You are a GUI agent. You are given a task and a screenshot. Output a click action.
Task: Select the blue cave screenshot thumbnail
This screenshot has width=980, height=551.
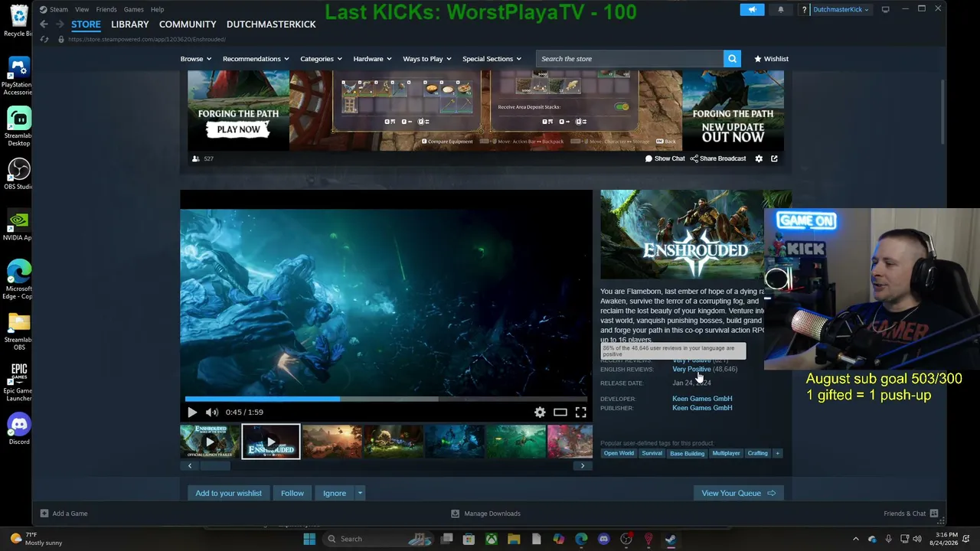pos(455,442)
